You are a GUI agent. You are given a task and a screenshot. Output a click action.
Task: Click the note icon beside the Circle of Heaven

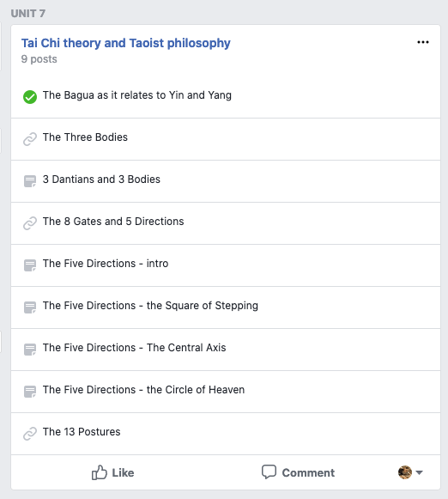point(30,392)
